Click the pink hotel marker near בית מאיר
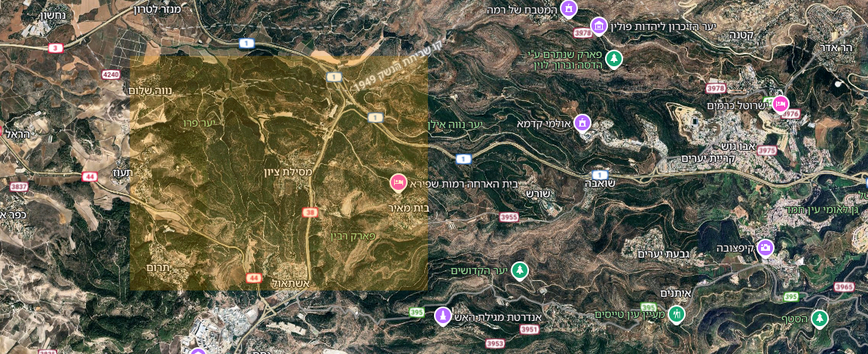Viewport: 868px width, 354px height. coord(398,182)
